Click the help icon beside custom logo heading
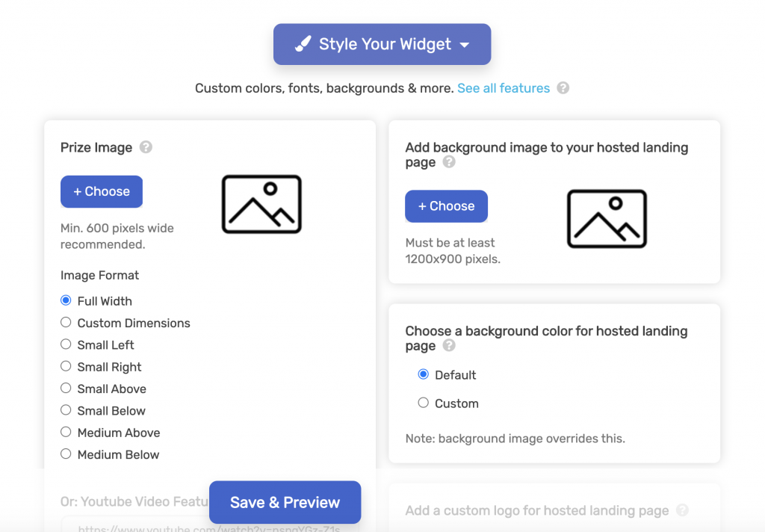The height and width of the screenshot is (532, 765). click(x=683, y=510)
